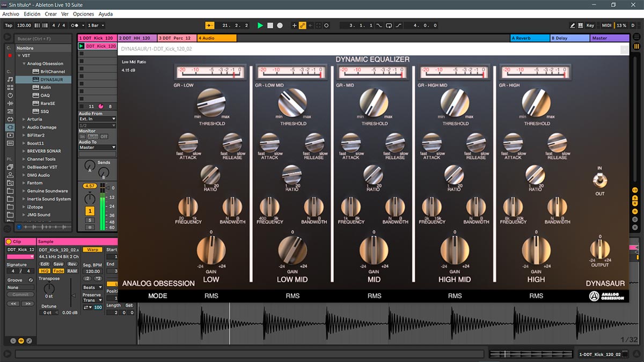Open the Archivo menu
Viewport: 644px width, 362px height.
click(x=11, y=14)
